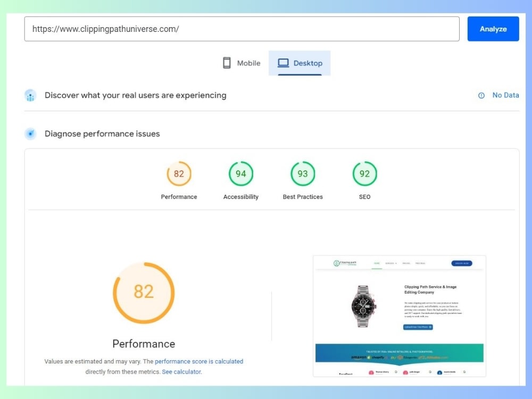Screen dimensions: 532x399
Task: Open 'performance score is calculated' link
Action: pyautogui.click(x=199, y=361)
